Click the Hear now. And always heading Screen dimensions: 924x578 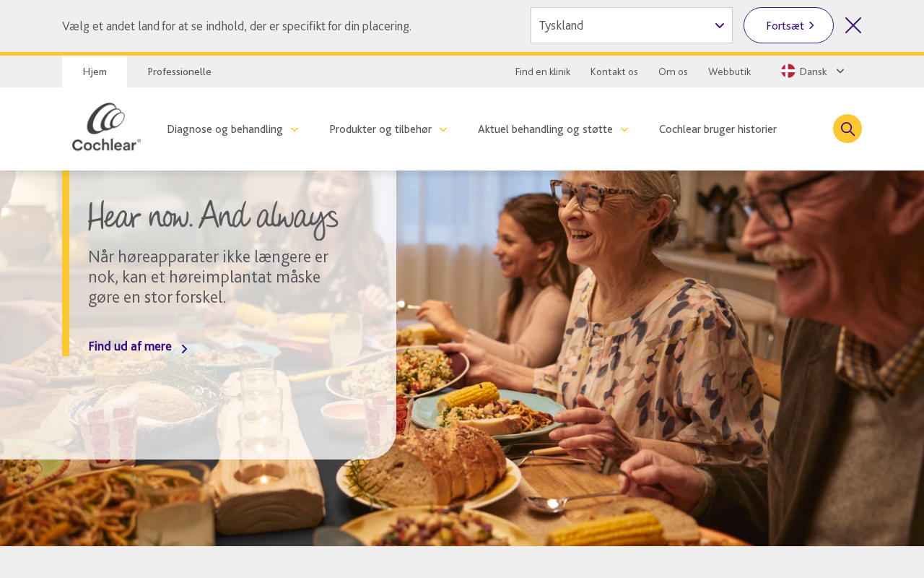213,217
